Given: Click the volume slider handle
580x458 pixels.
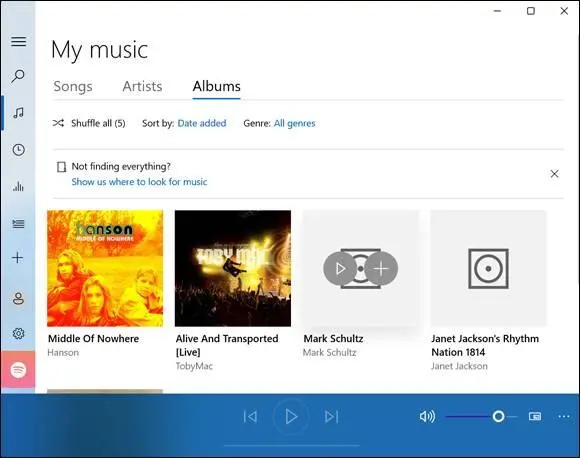Looking at the screenshot, I should coord(498,417).
